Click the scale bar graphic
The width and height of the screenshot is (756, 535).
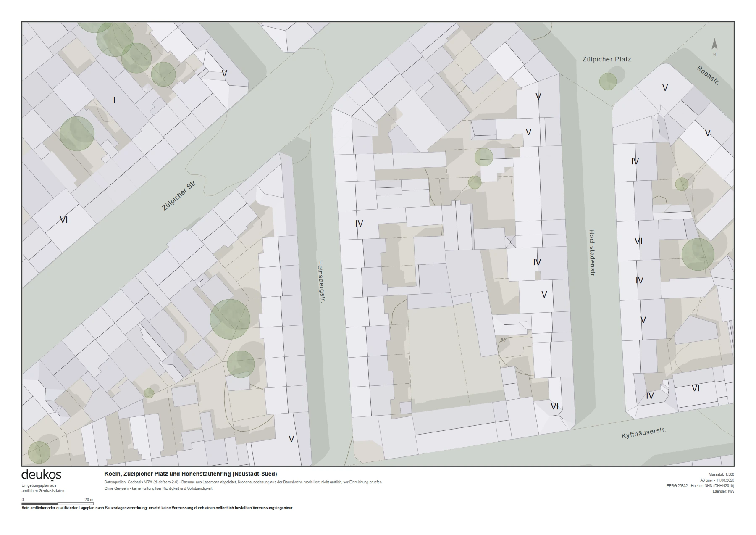pyautogui.click(x=58, y=503)
